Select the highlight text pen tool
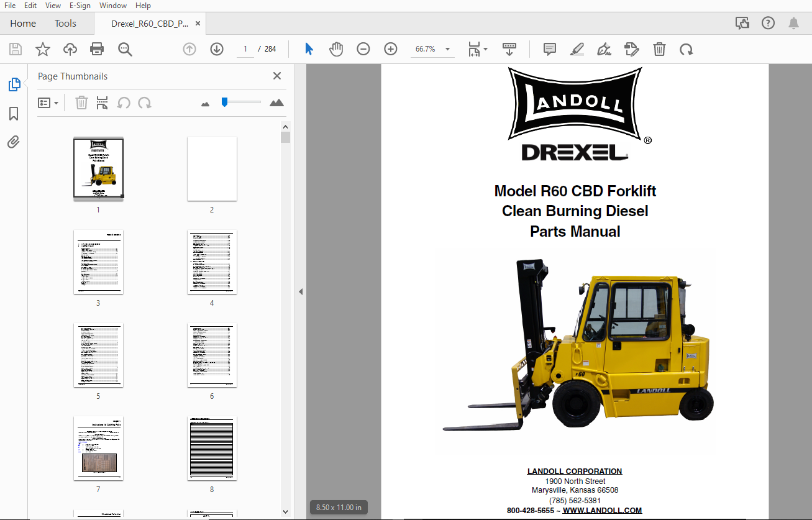812x520 pixels. [577, 49]
